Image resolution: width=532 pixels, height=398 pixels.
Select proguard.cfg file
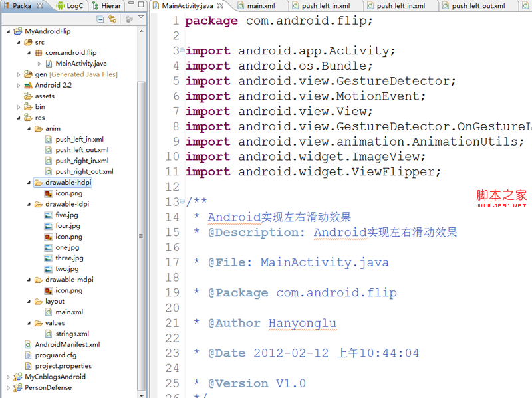[x=51, y=355]
